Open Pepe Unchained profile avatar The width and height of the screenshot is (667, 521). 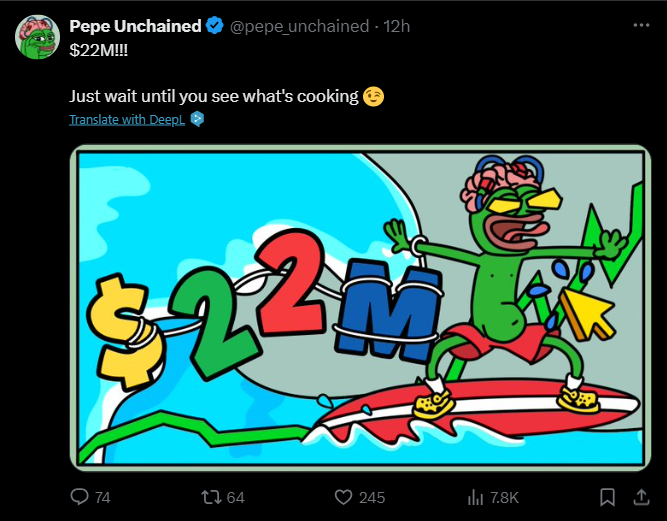(x=37, y=37)
